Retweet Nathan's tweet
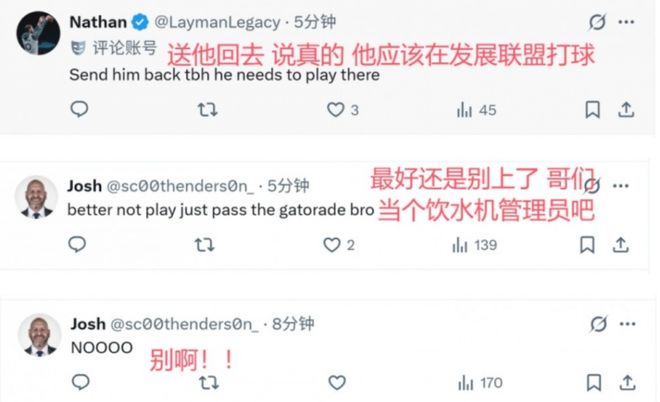 (208, 110)
